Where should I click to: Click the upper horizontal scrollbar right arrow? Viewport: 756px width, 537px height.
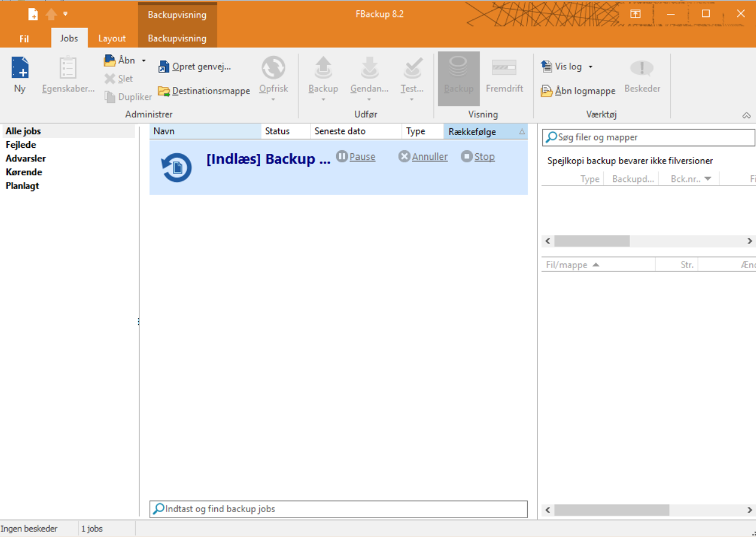coord(750,241)
